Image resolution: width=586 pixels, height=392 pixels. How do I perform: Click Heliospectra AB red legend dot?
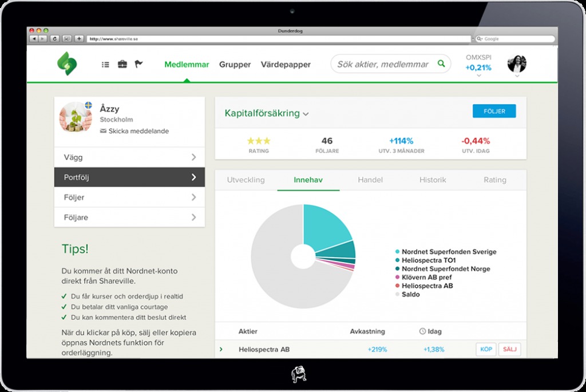click(397, 286)
